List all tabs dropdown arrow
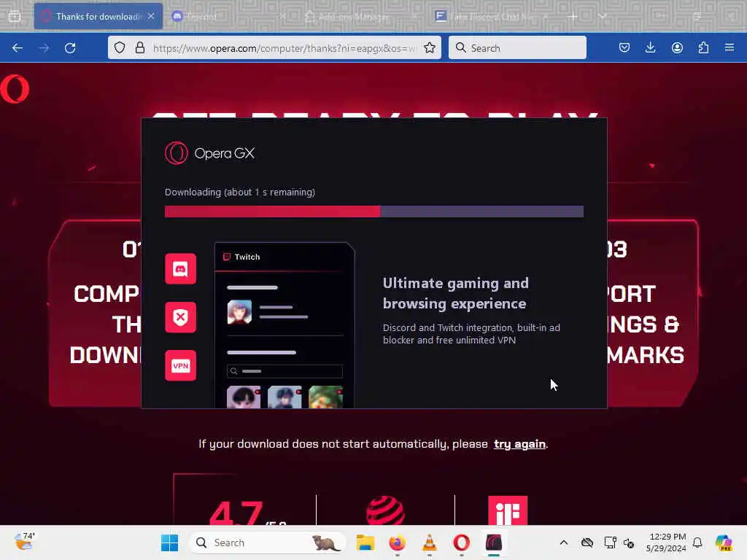 [603, 16]
